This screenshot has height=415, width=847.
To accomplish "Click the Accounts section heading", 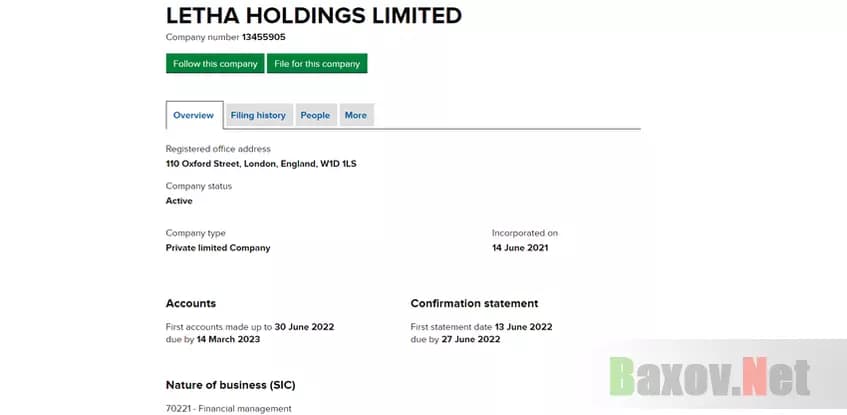I will click(190, 303).
